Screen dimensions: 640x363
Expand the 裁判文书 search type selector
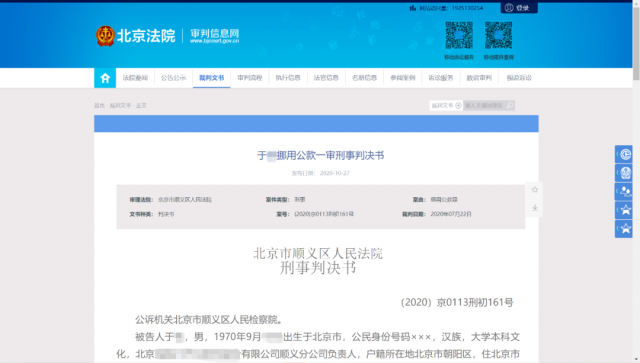point(446,105)
